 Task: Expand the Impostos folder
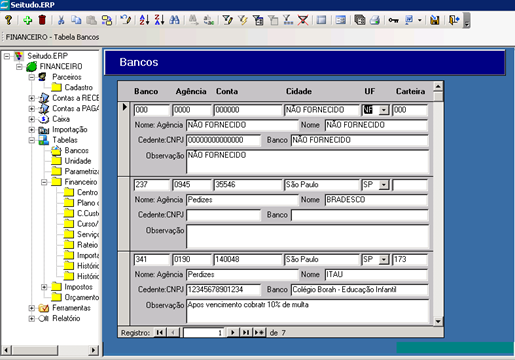point(44,287)
